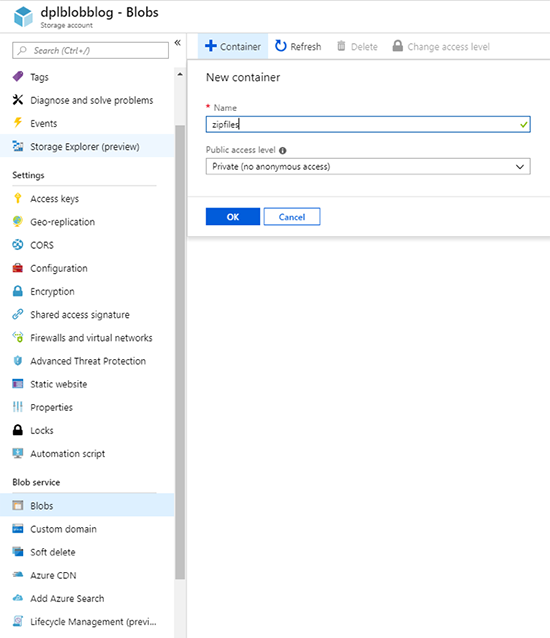This screenshot has width=550, height=638.
Task: Open the Configuration page
Action: pyautogui.click(x=59, y=268)
